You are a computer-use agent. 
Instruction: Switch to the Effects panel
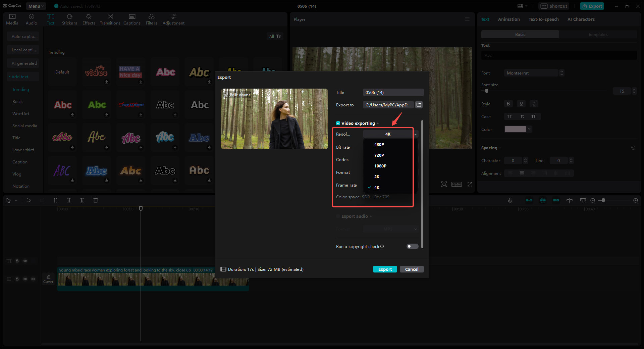pyautogui.click(x=89, y=18)
